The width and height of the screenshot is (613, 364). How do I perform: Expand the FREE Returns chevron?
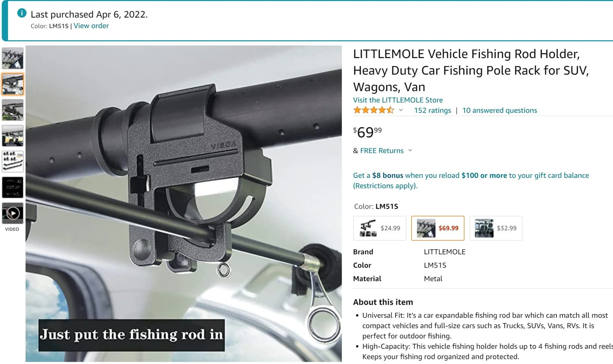[x=410, y=150]
